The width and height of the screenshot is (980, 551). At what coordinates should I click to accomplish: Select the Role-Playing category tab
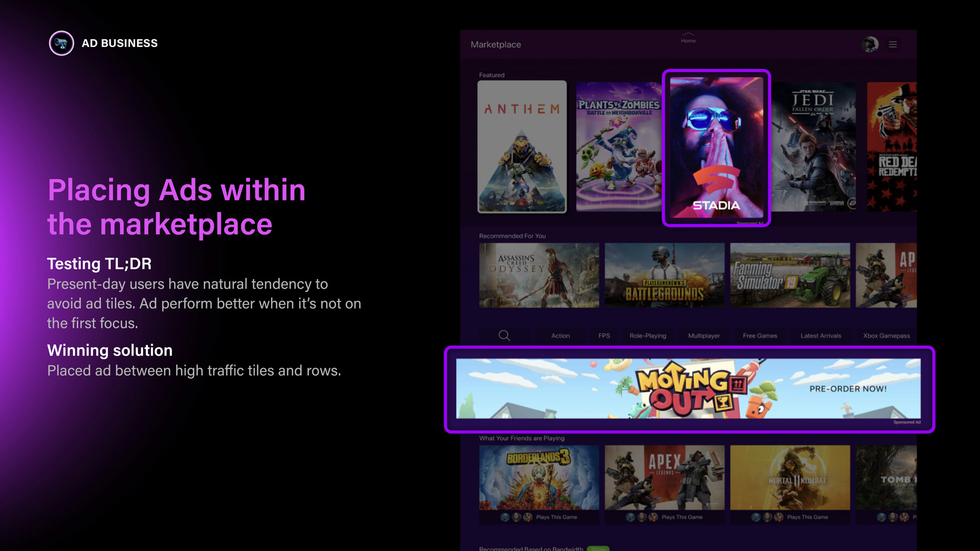648,336
